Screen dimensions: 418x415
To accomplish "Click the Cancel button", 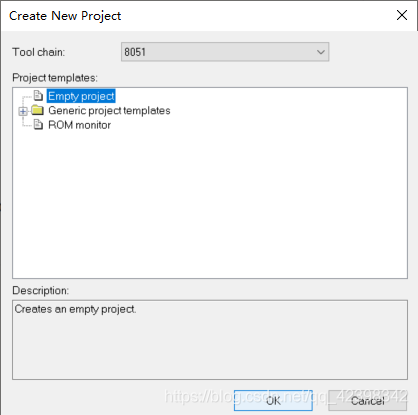I will click(367, 400).
